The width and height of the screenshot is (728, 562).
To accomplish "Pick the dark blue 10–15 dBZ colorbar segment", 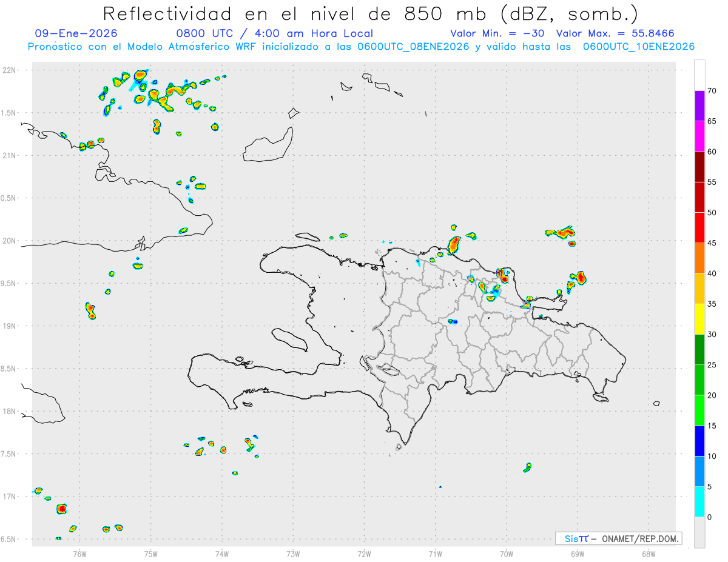I will point(699,441).
